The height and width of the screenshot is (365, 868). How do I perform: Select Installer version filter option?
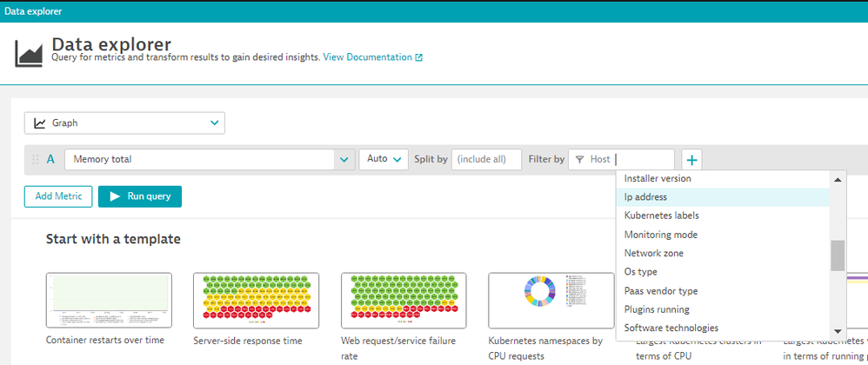[x=658, y=178]
